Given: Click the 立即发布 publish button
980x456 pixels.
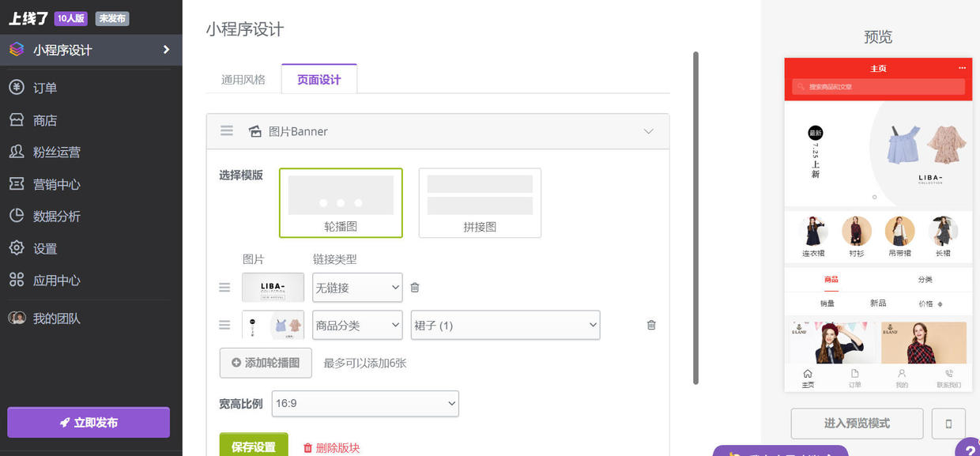Looking at the screenshot, I should [x=88, y=422].
